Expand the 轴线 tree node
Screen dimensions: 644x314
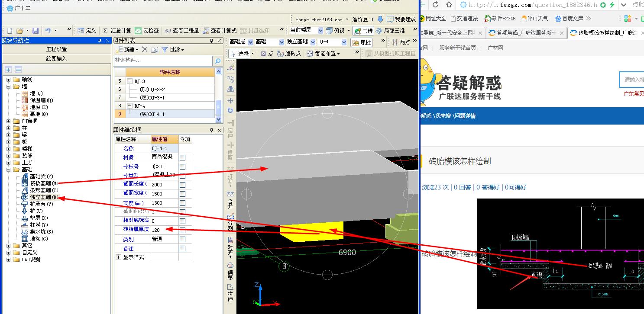pos(8,80)
